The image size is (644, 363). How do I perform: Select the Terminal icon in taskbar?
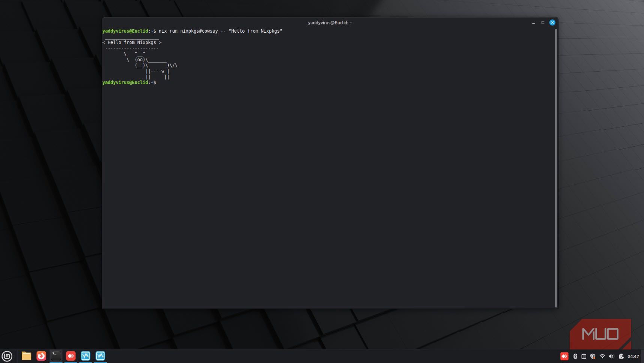(56, 356)
